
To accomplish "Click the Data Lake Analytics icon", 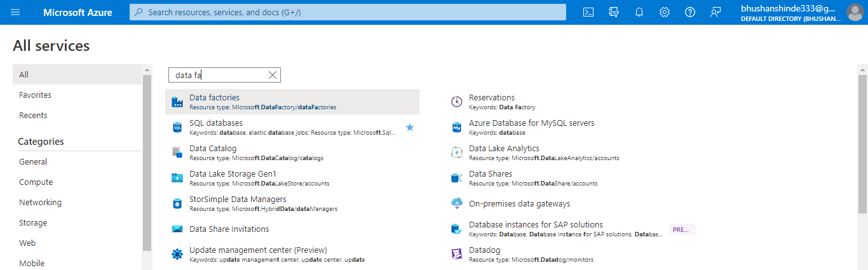I will (x=457, y=152).
